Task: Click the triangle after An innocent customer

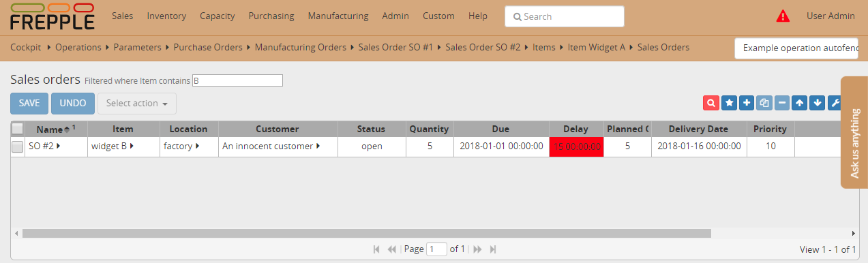Action: tap(318, 146)
